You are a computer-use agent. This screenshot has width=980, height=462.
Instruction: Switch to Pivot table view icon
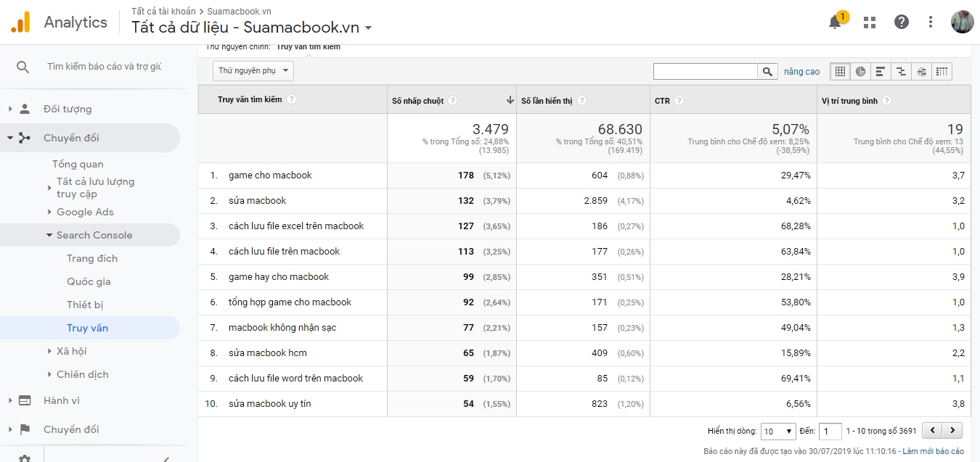click(x=942, y=71)
